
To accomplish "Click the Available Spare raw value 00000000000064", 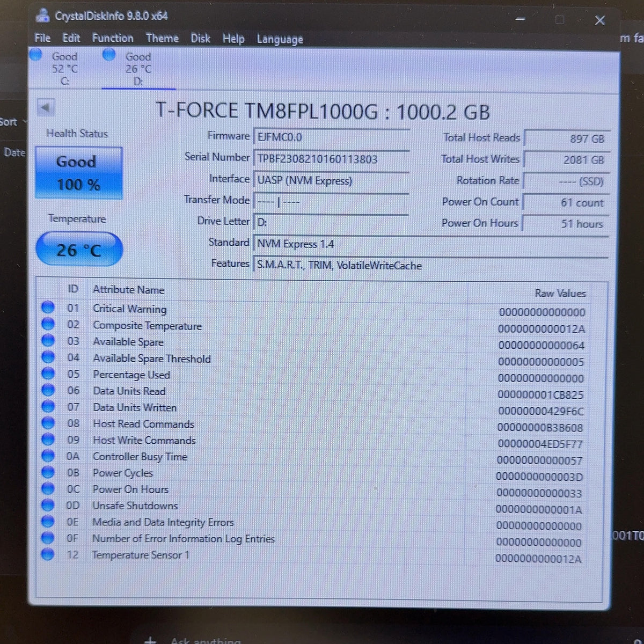I will click(541, 345).
